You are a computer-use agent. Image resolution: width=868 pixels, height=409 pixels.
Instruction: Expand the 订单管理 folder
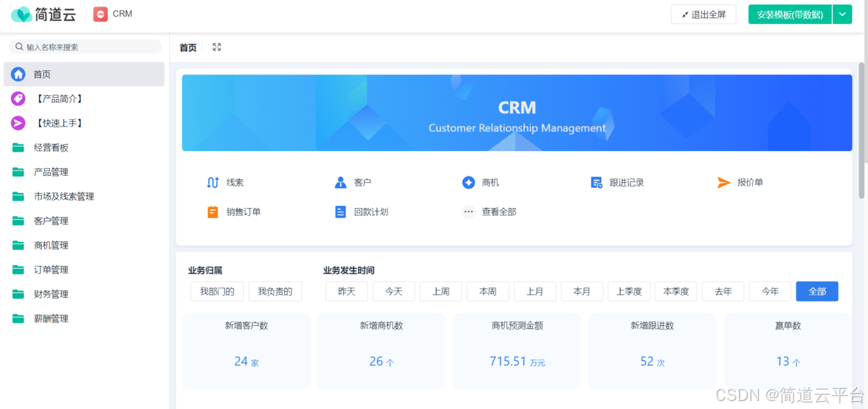click(84, 270)
